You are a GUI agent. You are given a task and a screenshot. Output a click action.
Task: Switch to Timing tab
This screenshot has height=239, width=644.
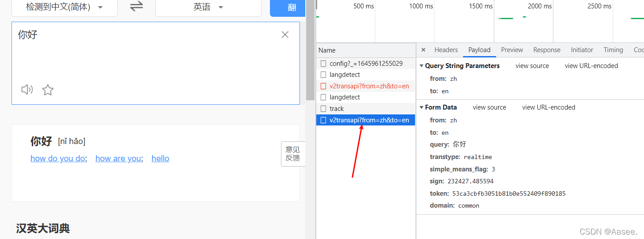point(614,50)
